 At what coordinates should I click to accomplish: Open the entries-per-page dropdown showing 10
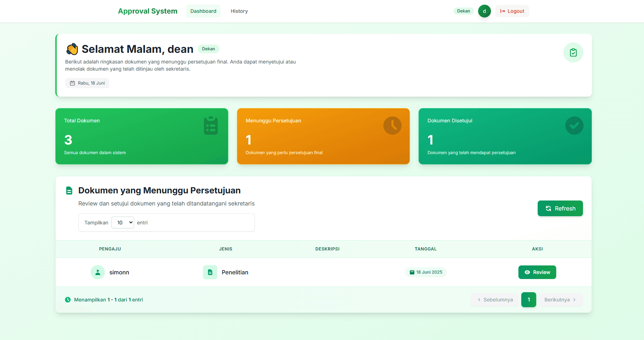tap(123, 223)
